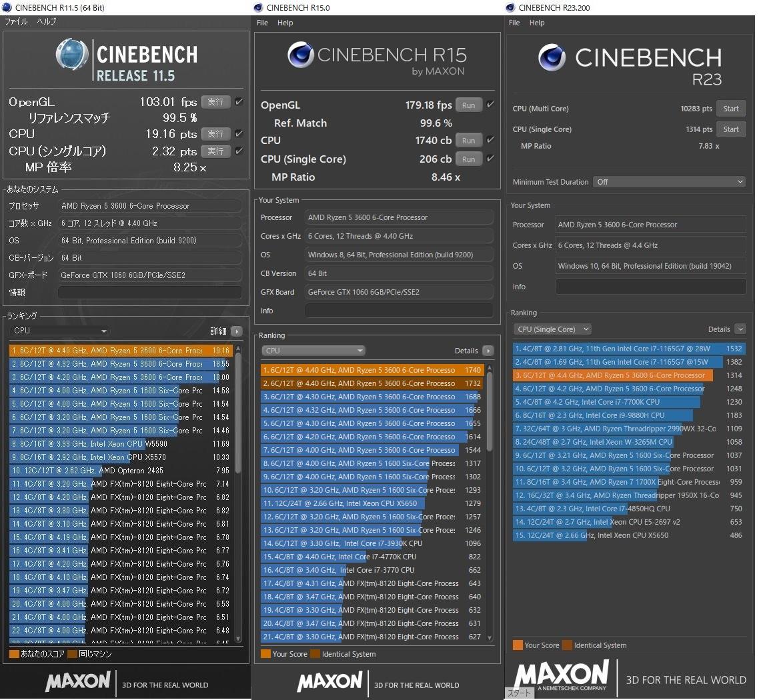Select the Core i7-1165G7 @ 28W row
The height and width of the screenshot is (700, 763).
[x=629, y=349]
